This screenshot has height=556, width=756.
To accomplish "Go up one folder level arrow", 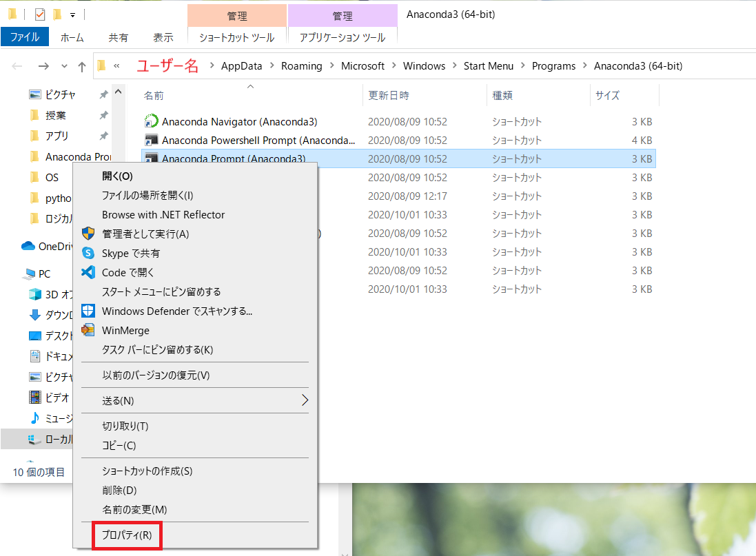I will pos(82,67).
